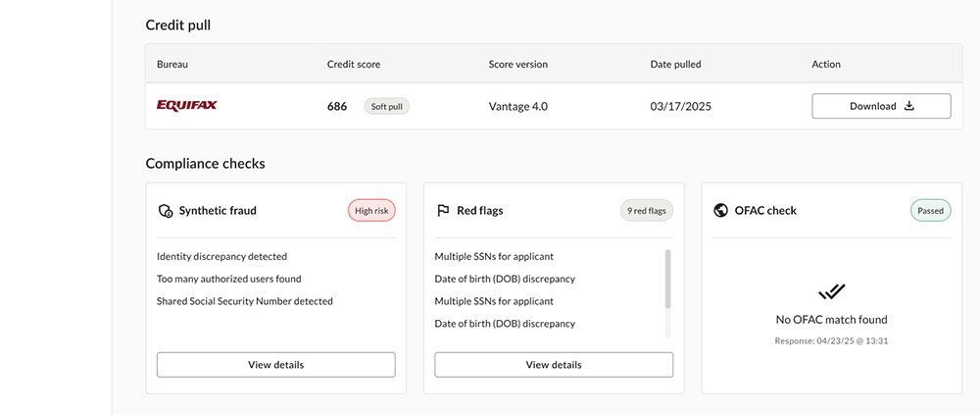
Task: Click the red flags list scrollbar
Action: [667, 280]
